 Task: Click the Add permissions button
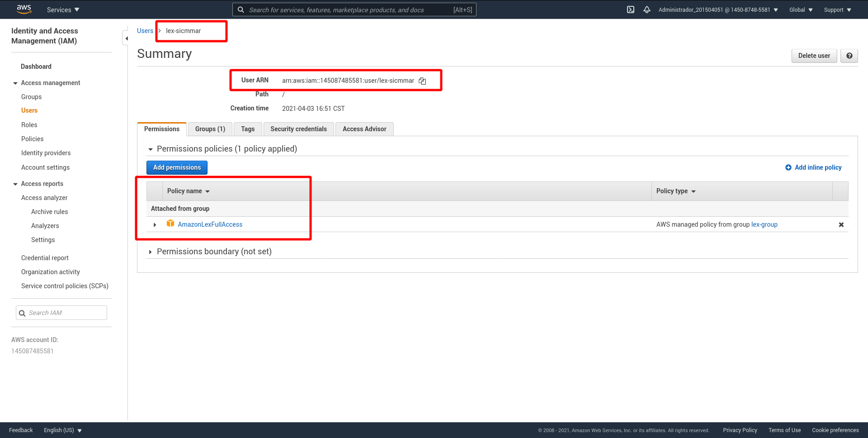(177, 167)
